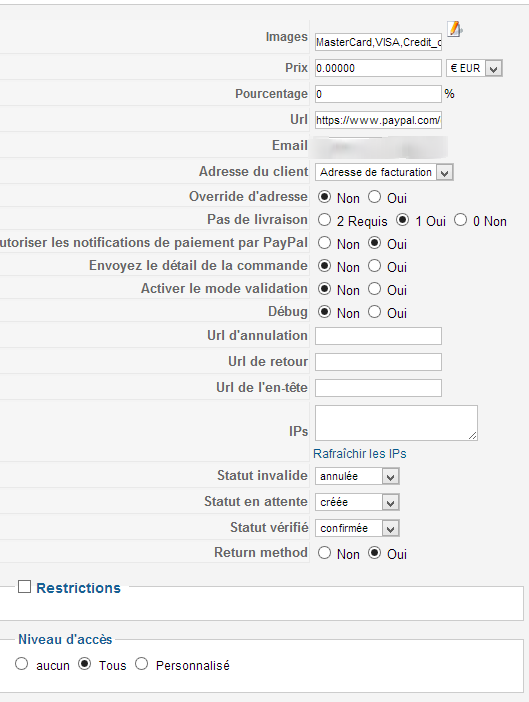Expand the Adresse du client dropdown
Viewport: 529px width, 702px height.
(384, 172)
